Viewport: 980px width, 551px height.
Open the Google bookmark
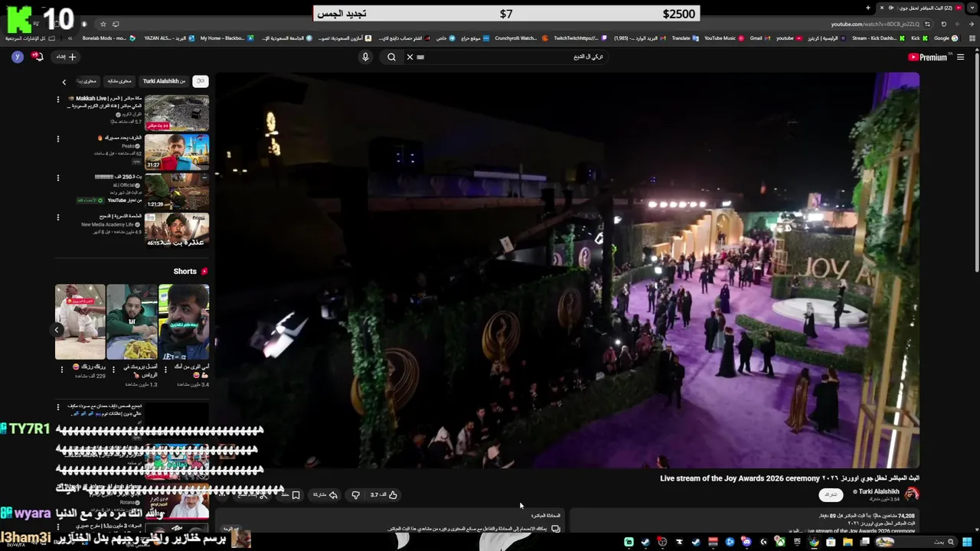coord(946,38)
